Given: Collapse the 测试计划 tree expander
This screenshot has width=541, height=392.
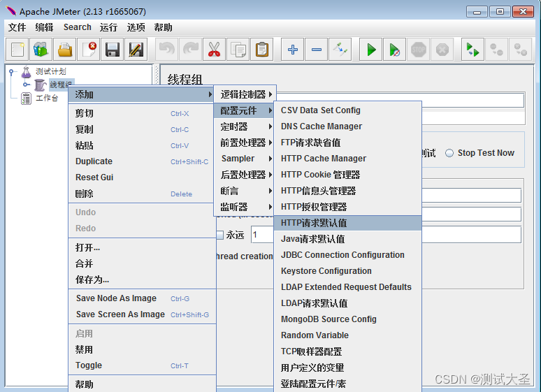Looking at the screenshot, I should (x=11, y=72).
